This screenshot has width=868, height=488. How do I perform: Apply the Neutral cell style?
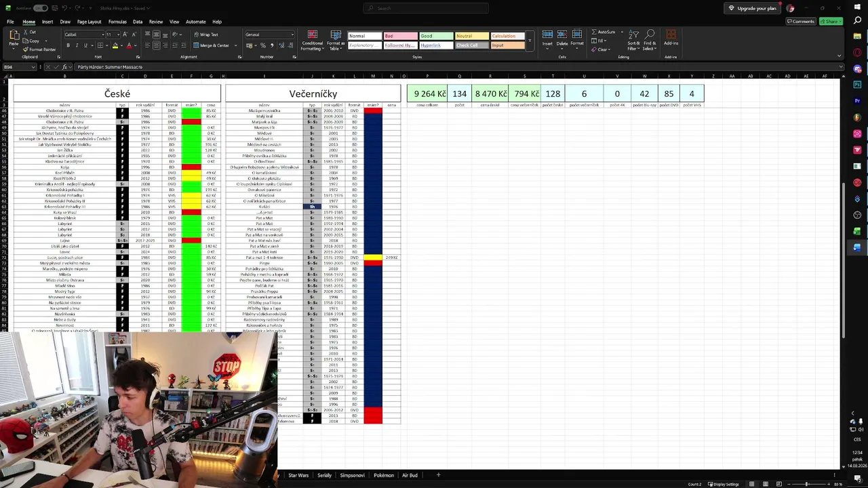pyautogui.click(x=472, y=36)
